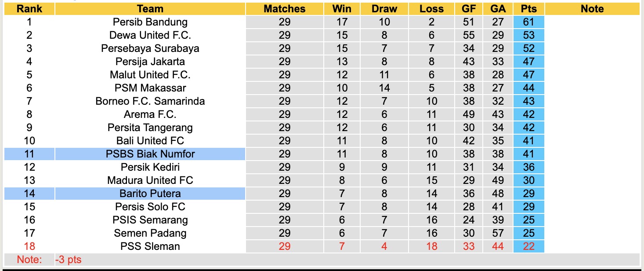Click the -3 pts note text
644x271 pixels.
pyautogui.click(x=69, y=260)
